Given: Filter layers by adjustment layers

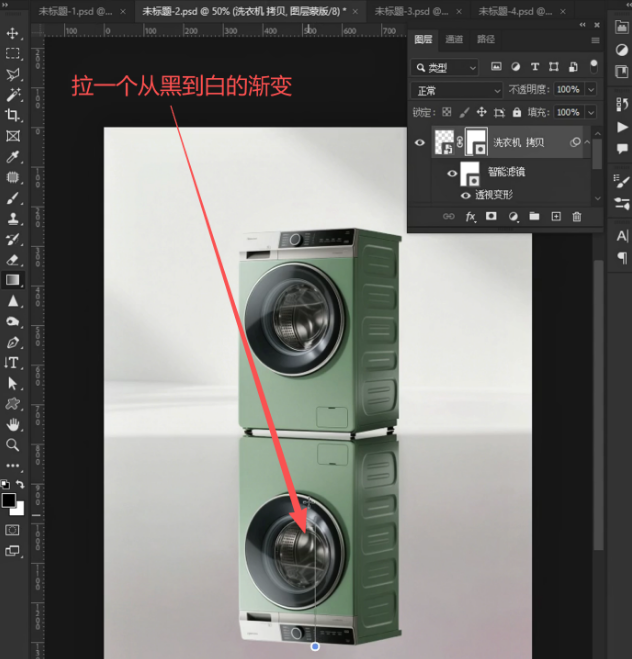Looking at the screenshot, I should [516, 66].
